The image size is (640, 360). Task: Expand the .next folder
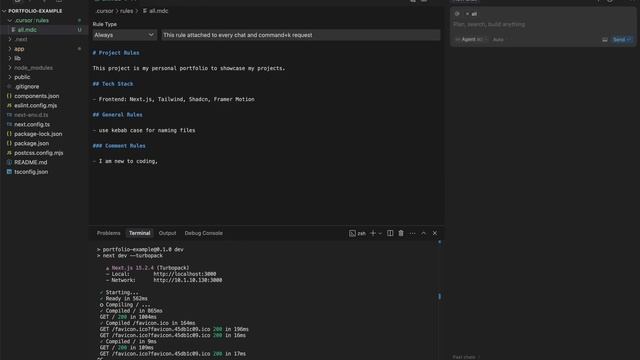[10, 39]
